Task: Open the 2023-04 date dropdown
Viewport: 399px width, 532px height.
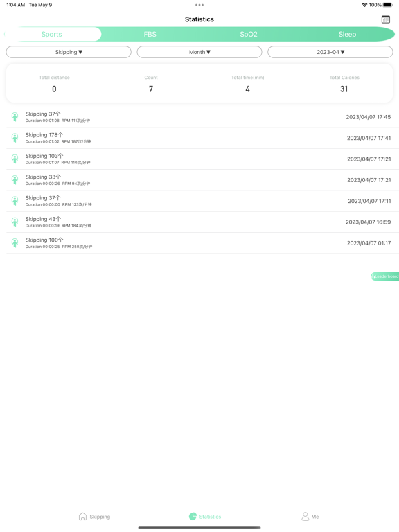Action: [x=330, y=52]
